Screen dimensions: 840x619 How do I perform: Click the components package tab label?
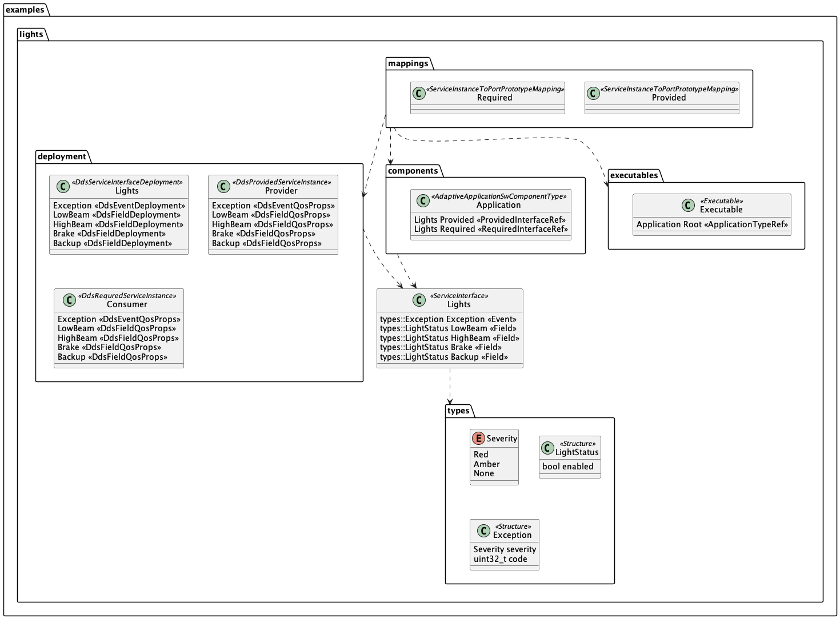pos(413,171)
